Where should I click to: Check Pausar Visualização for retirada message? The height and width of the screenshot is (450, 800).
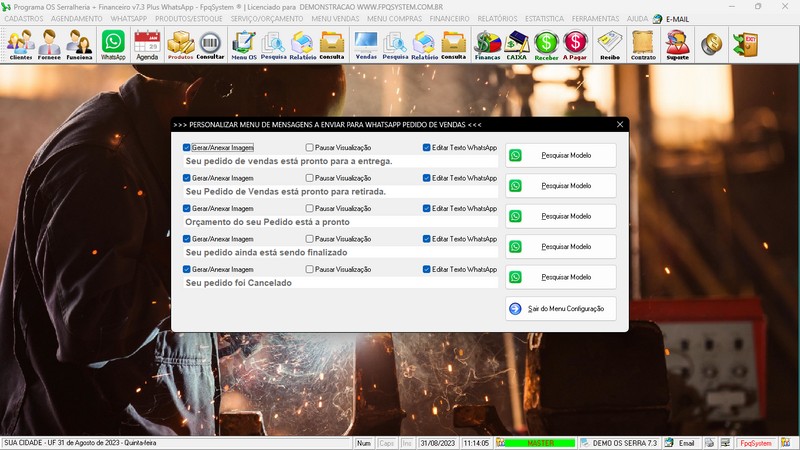tap(309, 178)
